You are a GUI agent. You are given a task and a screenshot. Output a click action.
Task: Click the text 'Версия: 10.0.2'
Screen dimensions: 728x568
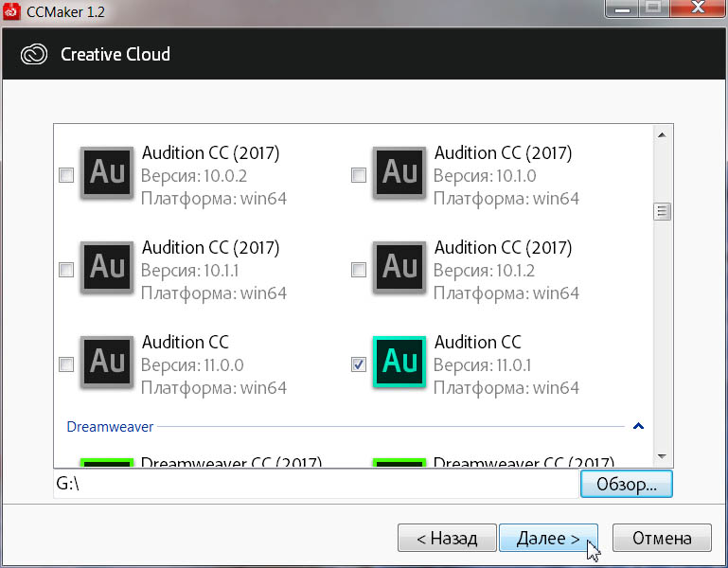(194, 176)
